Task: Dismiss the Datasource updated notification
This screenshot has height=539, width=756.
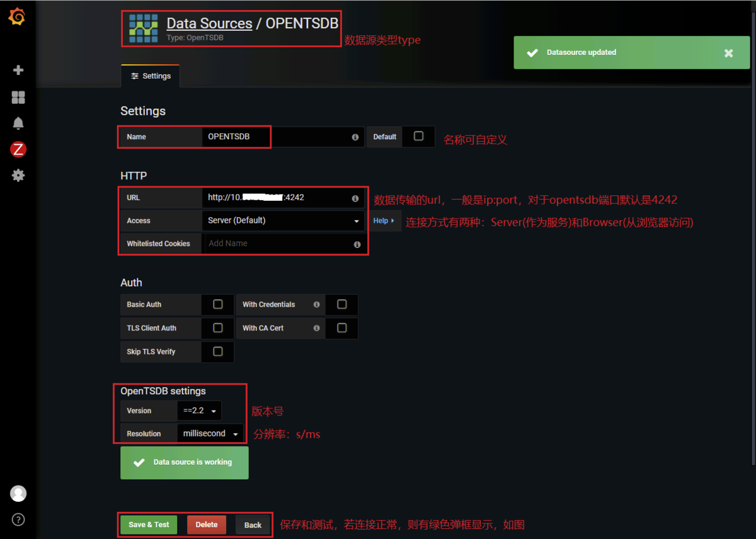Action: pos(728,53)
